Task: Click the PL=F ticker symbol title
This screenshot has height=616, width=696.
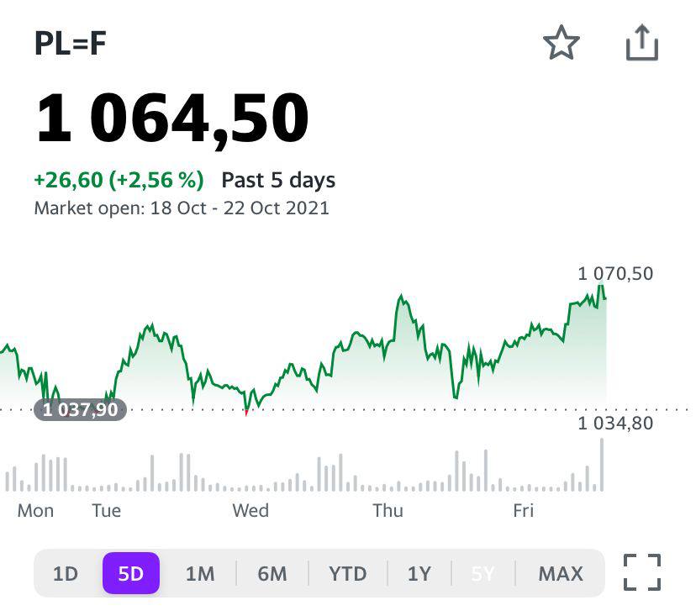Action: 71,44
